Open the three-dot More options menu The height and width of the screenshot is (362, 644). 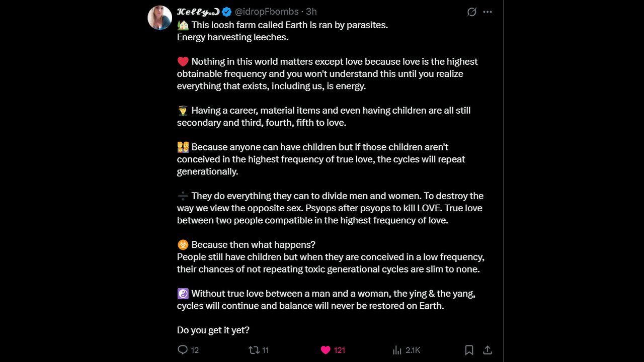(x=488, y=12)
